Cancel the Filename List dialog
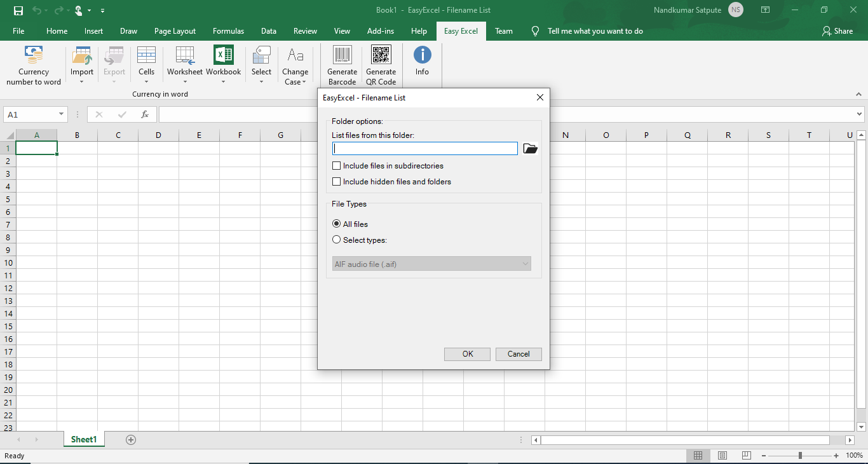 click(x=519, y=354)
